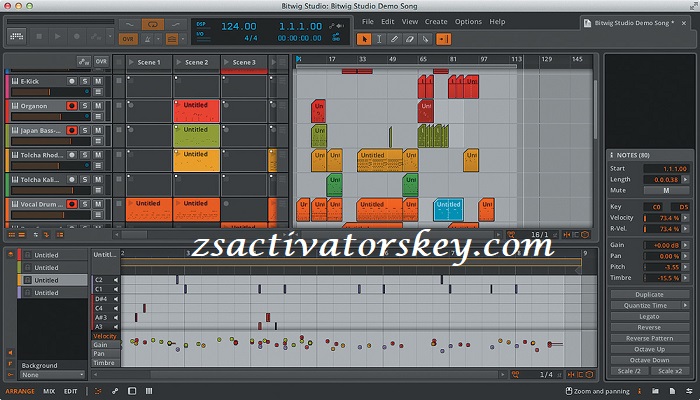Switch to the EDIT view

pyautogui.click(x=71, y=391)
